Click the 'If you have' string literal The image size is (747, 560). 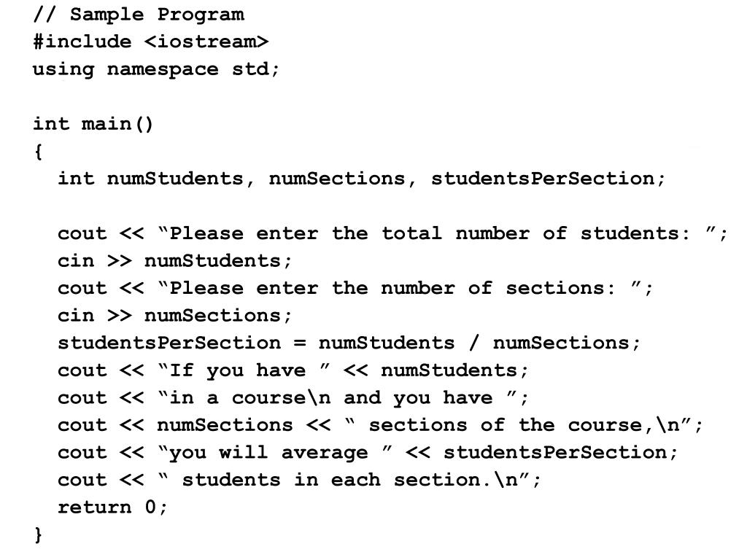coord(244,370)
